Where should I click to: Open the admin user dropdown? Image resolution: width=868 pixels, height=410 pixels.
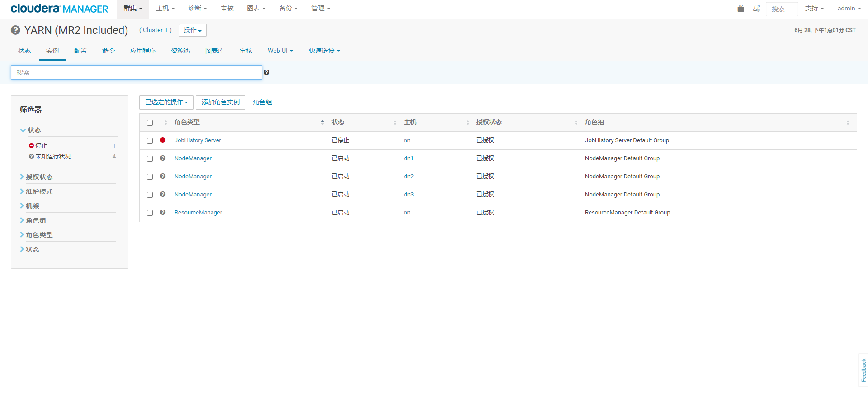[849, 9]
